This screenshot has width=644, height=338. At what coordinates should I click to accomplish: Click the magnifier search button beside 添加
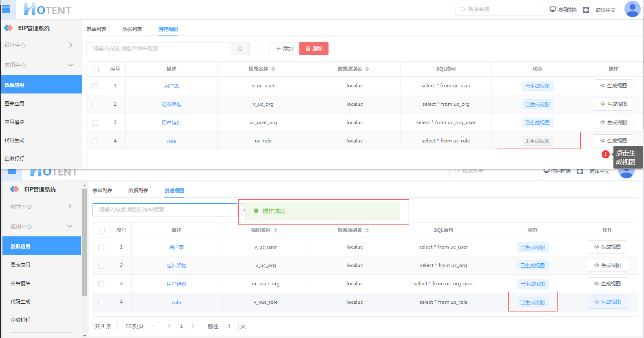coord(240,49)
